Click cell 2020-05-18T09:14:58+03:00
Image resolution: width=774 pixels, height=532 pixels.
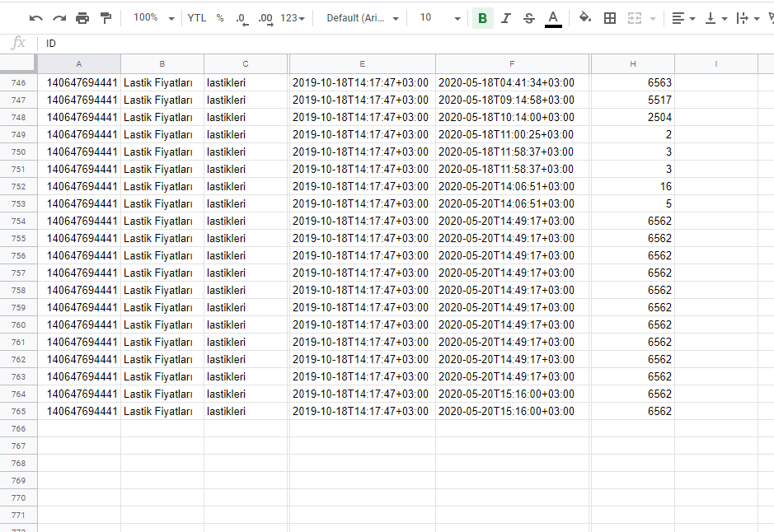512,100
